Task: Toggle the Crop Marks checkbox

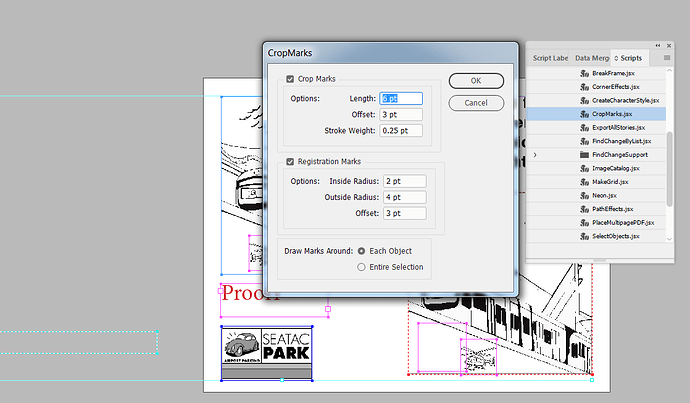Action: [290, 79]
